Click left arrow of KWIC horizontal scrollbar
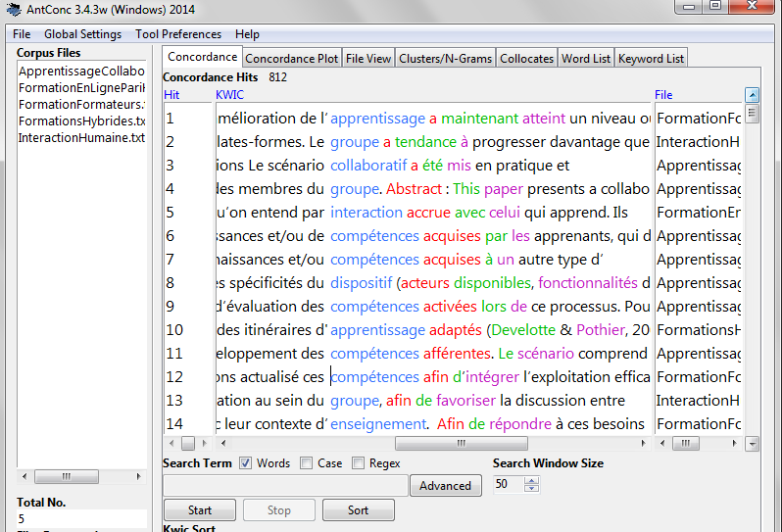This screenshot has height=532, width=782. tap(222, 443)
